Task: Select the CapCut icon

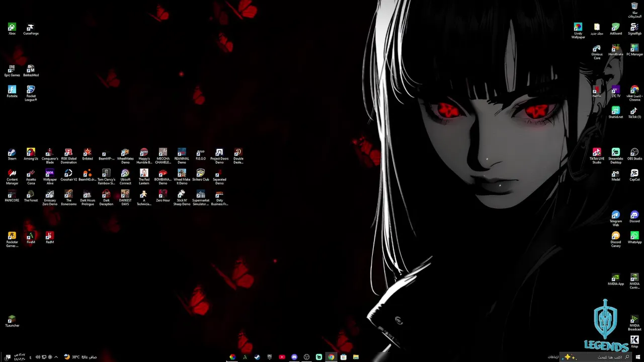Action: (x=634, y=176)
